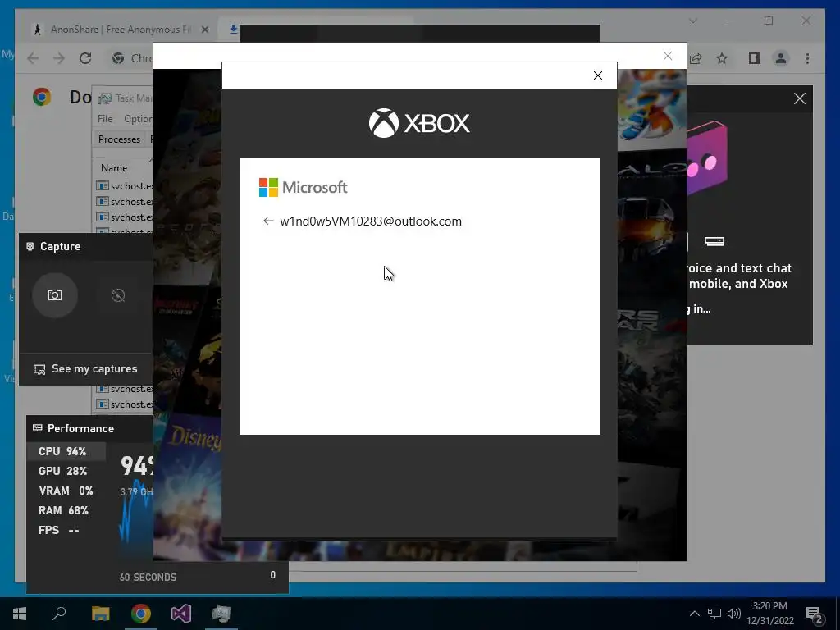
Task: Open Chrome tab search chevron
Action: 692,21
